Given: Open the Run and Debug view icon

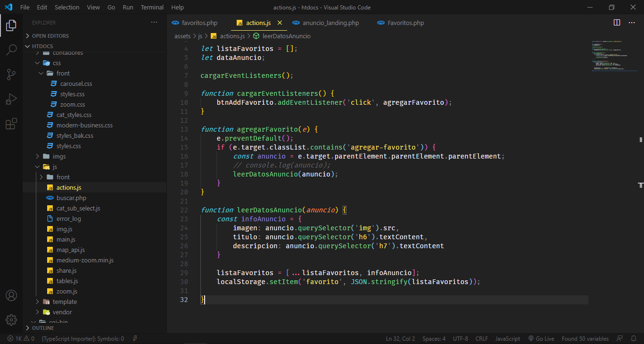Looking at the screenshot, I should tap(11, 99).
